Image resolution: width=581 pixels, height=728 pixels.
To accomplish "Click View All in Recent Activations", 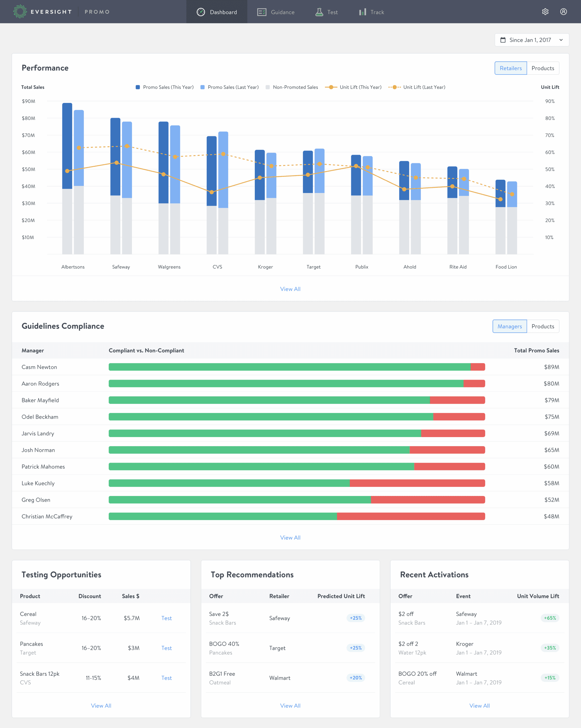I will pos(479,706).
